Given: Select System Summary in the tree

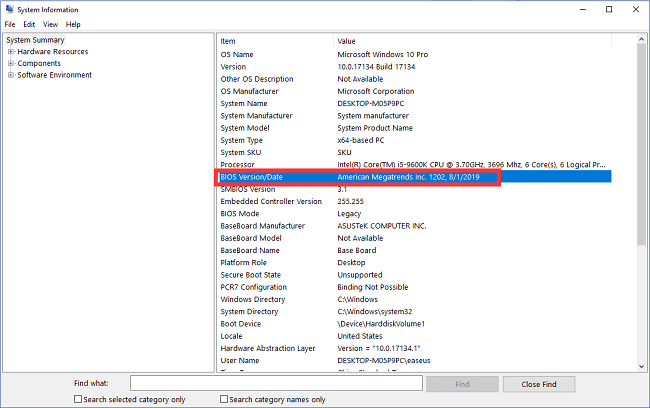Looking at the screenshot, I should [35, 40].
